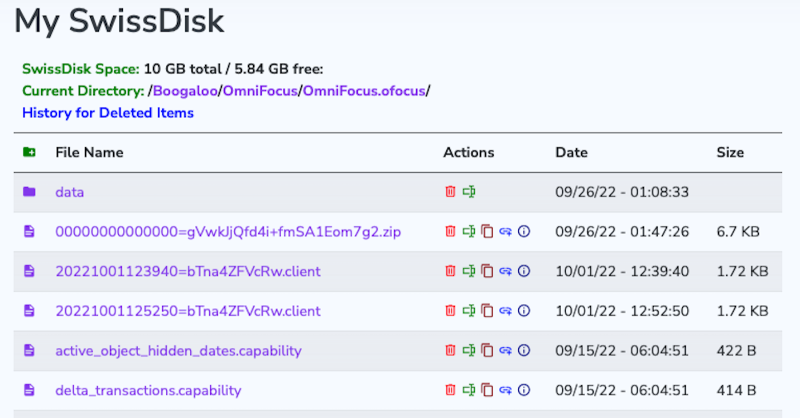
Task: Select the 6.7 KB size value
Action: [738, 232]
